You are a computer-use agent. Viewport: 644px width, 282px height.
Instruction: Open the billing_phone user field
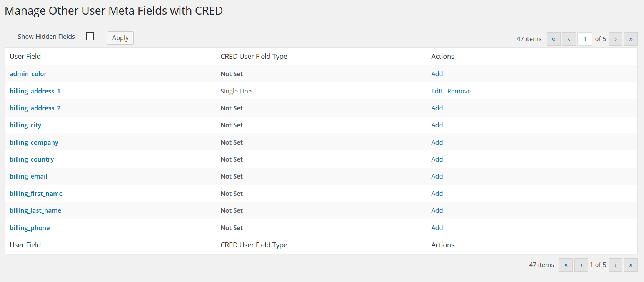pos(30,228)
